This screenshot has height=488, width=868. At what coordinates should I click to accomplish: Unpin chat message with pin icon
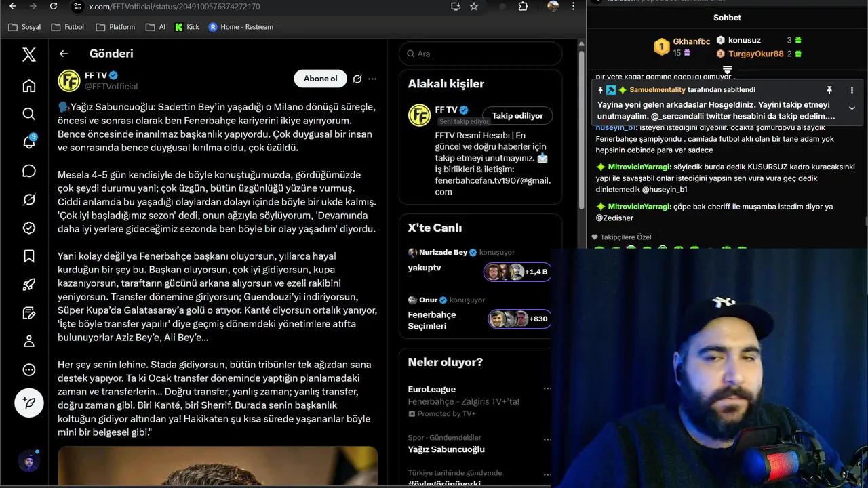[829, 90]
